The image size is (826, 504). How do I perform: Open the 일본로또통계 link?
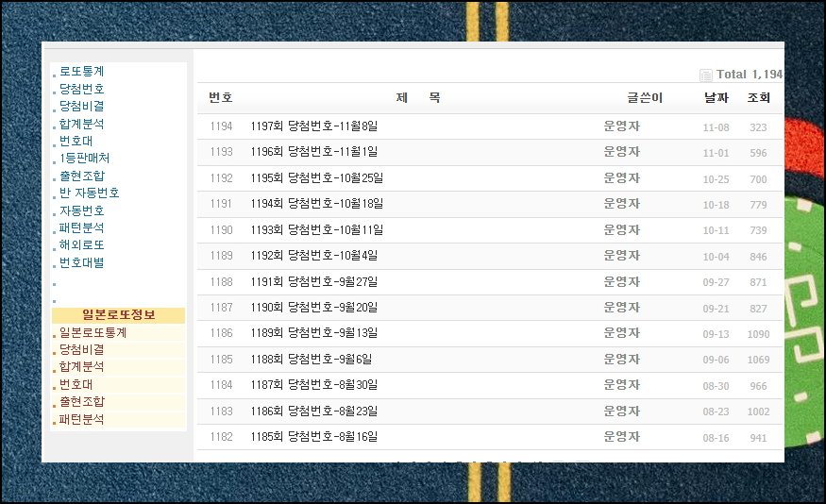click(x=93, y=332)
